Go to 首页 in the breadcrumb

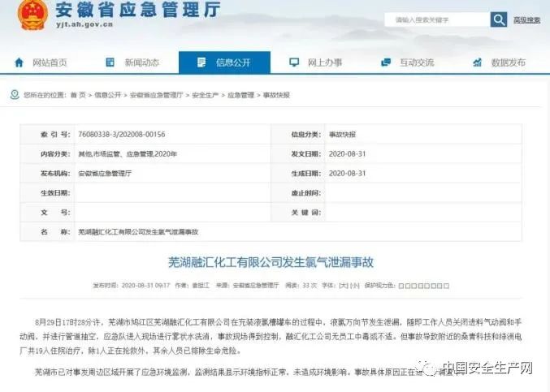[x=78, y=95]
